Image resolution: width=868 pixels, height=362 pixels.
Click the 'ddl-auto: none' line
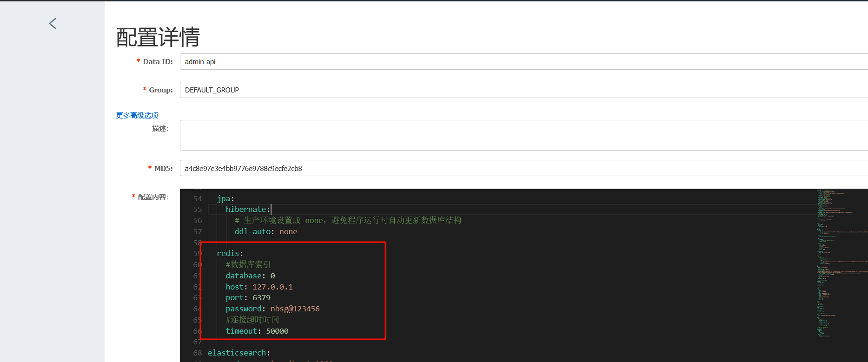click(x=265, y=232)
